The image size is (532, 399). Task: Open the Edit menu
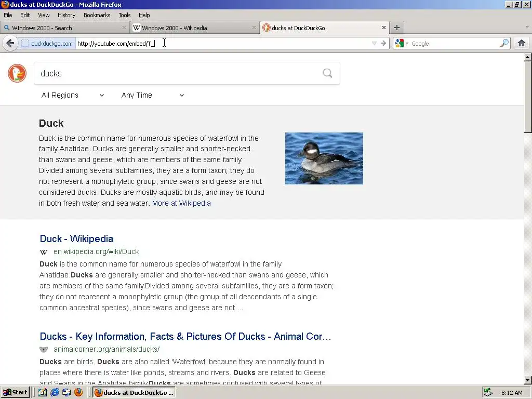pos(25,15)
